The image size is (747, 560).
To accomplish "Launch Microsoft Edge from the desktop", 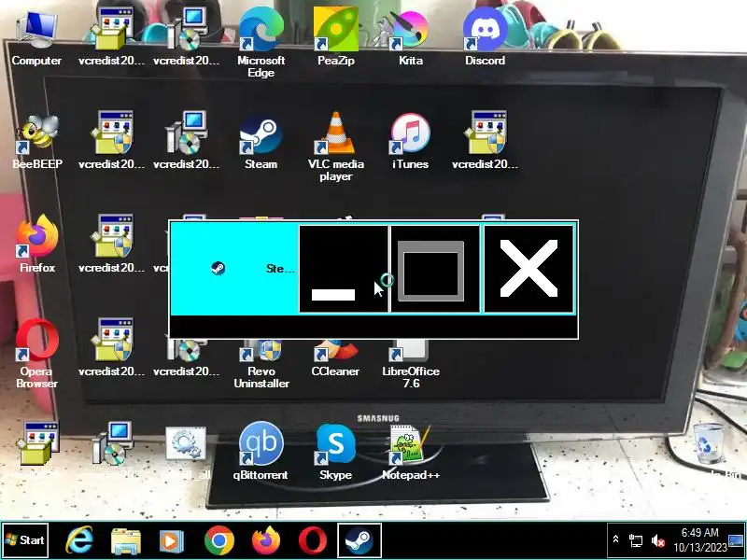I will [x=261, y=42].
